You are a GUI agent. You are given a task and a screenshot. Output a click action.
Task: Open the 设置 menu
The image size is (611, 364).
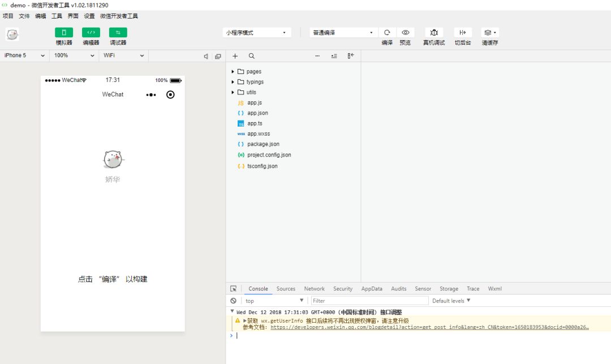(89, 16)
